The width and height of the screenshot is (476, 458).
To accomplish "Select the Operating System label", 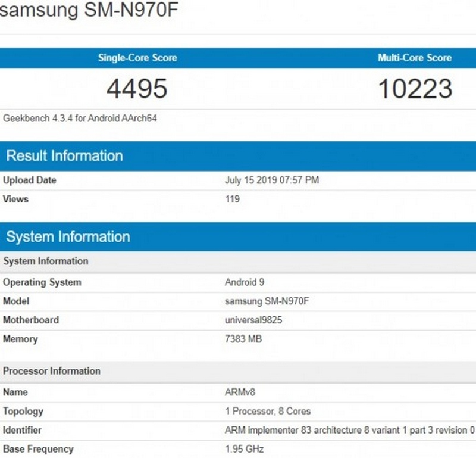I will coord(42,282).
